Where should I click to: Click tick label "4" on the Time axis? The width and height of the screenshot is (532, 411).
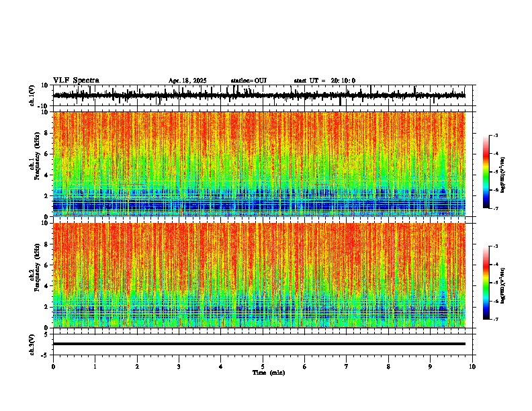[221, 367]
